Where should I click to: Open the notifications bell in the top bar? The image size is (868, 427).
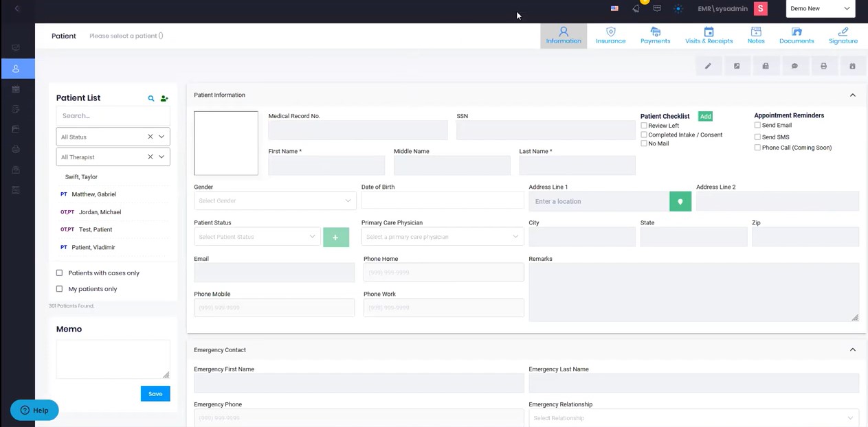click(636, 8)
